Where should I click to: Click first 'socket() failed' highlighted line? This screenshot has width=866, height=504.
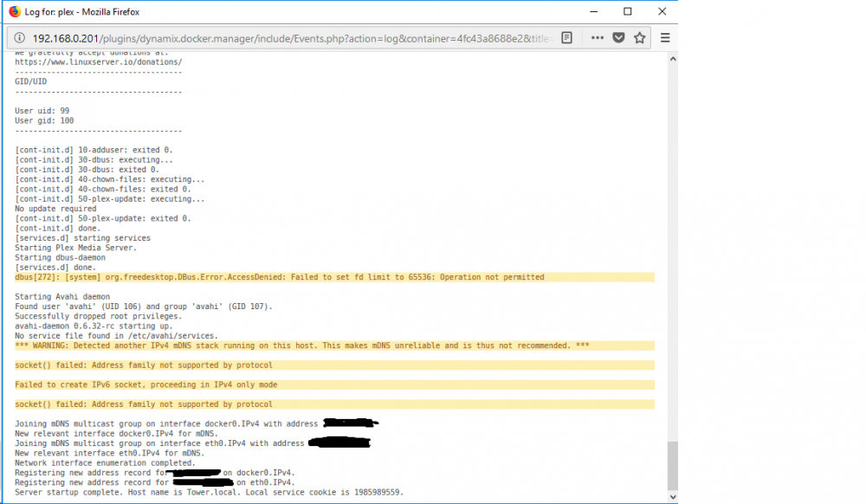(334, 365)
